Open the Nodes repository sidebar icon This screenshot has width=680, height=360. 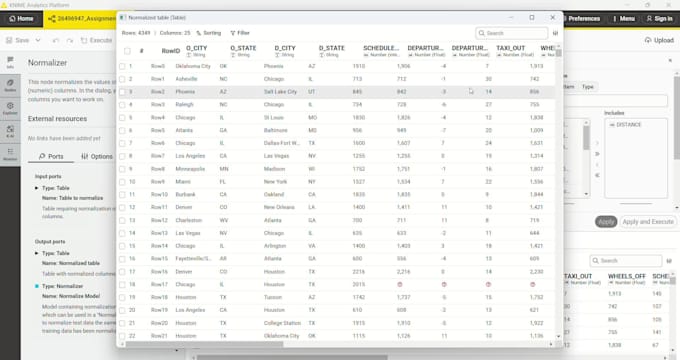point(10,85)
